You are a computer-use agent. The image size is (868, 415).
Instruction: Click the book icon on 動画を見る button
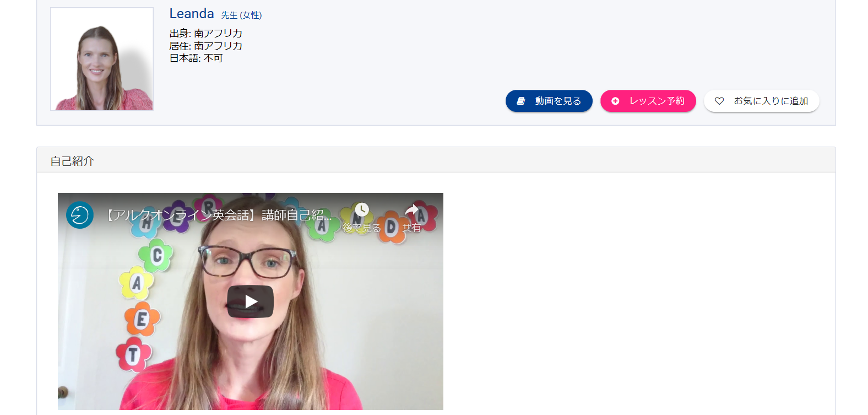(x=520, y=101)
